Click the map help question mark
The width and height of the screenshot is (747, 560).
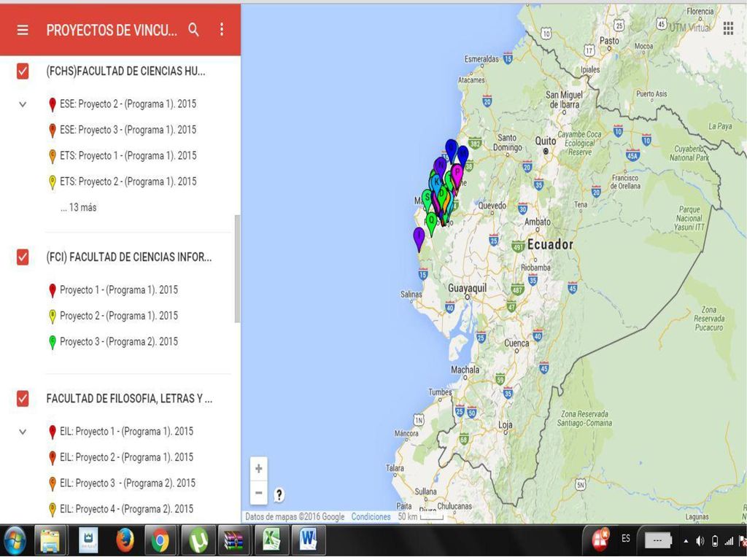click(279, 495)
